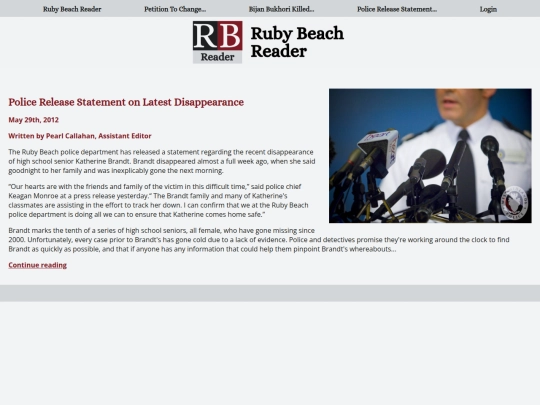Image resolution: width=540 pixels, height=405 pixels.
Task: Open the Ruby Beach Reader nav link
Action: pos(72,9)
